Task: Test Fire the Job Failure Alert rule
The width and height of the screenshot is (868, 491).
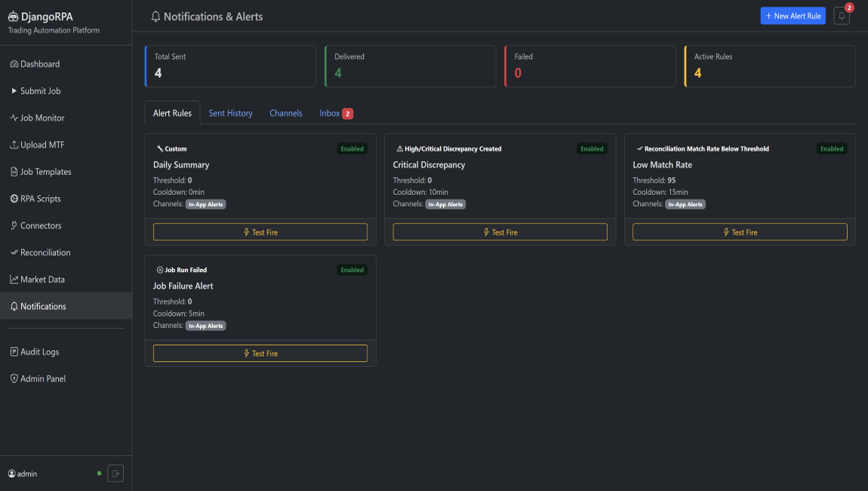Action: pos(260,354)
